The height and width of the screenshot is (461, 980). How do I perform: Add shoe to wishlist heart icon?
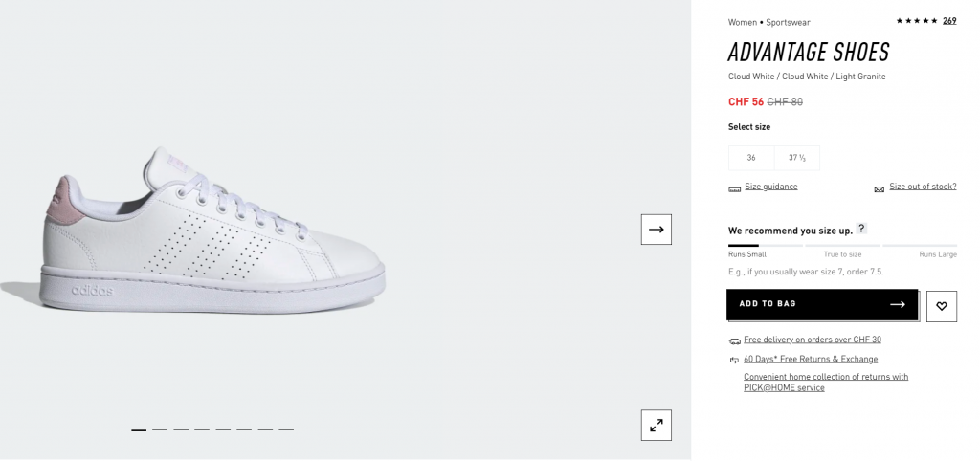pyautogui.click(x=942, y=306)
